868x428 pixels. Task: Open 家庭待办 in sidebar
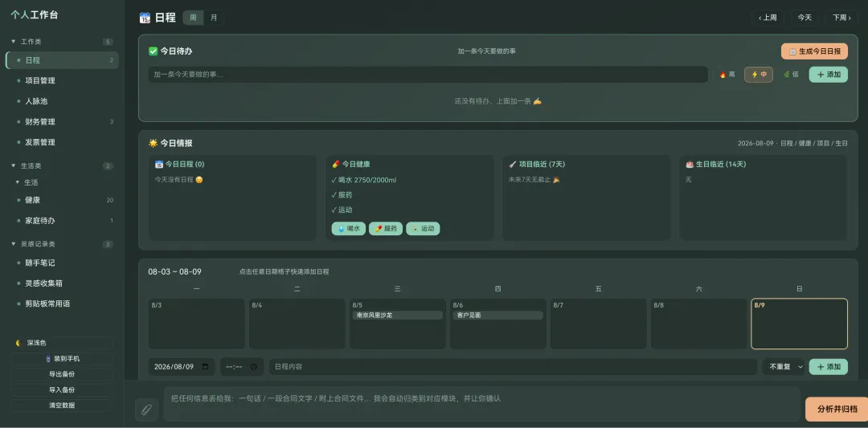pyautogui.click(x=62, y=221)
